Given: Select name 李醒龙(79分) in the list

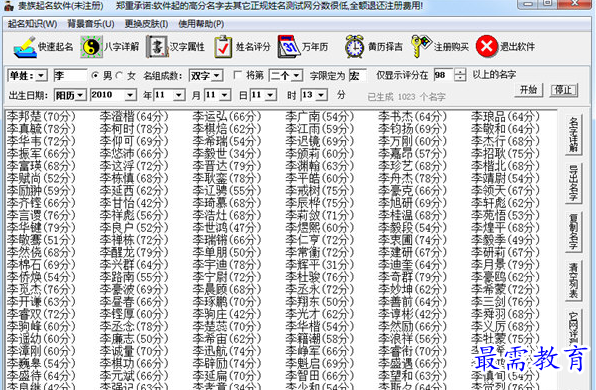Looking at the screenshot, I should [x=134, y=252].
